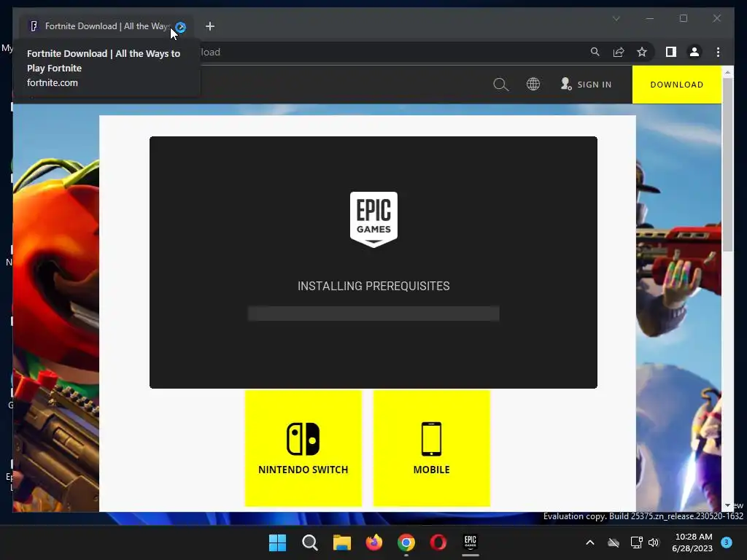This screenshot has height=560, width=747.
Task: Open the clock showing 10:28 AM
Action: (692, 542)
